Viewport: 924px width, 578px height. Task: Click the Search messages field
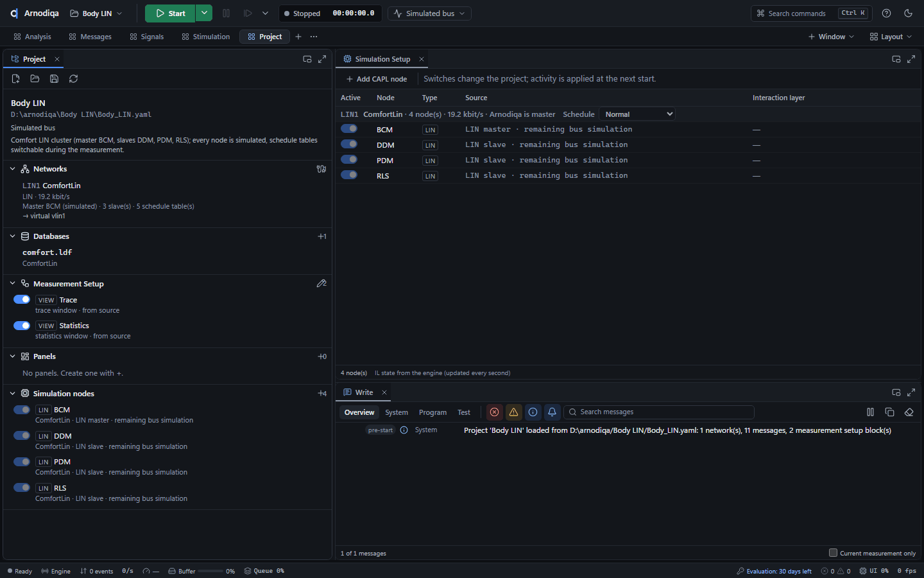(659, 412)
